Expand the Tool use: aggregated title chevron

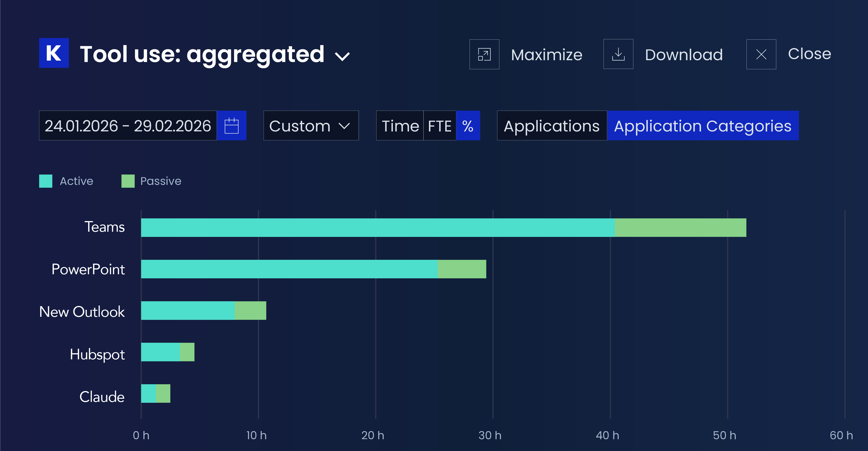[x=342, y=56]
